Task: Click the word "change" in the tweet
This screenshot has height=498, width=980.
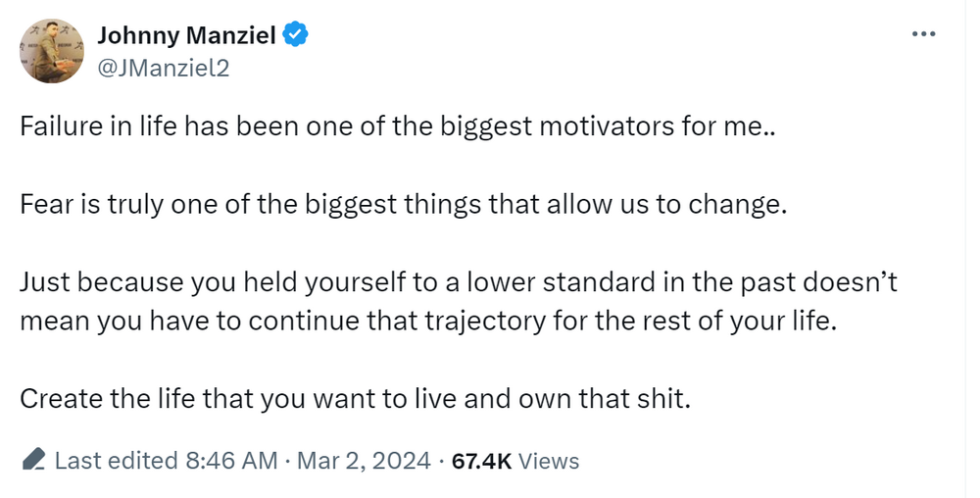Action: click(746, 207)
